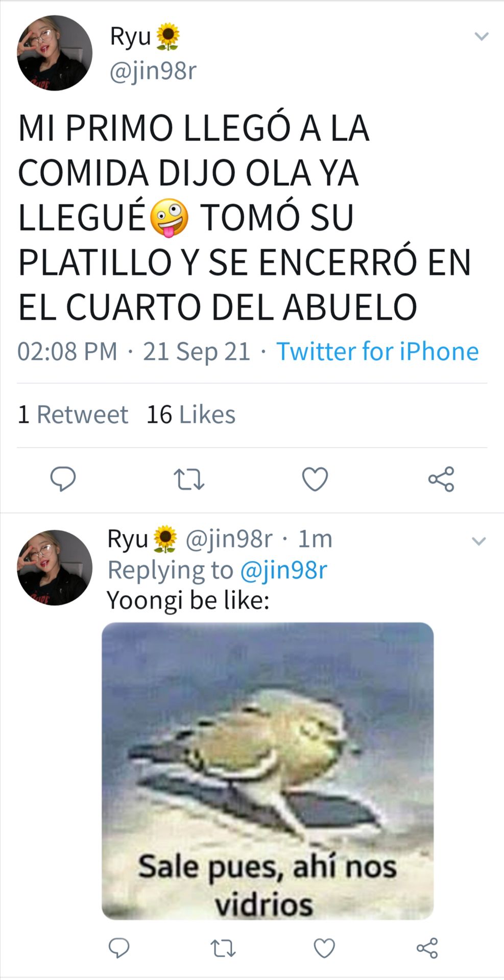Retweet the main tweet
The width and height of the screenshot is (504, 980).
click(189, 480)
